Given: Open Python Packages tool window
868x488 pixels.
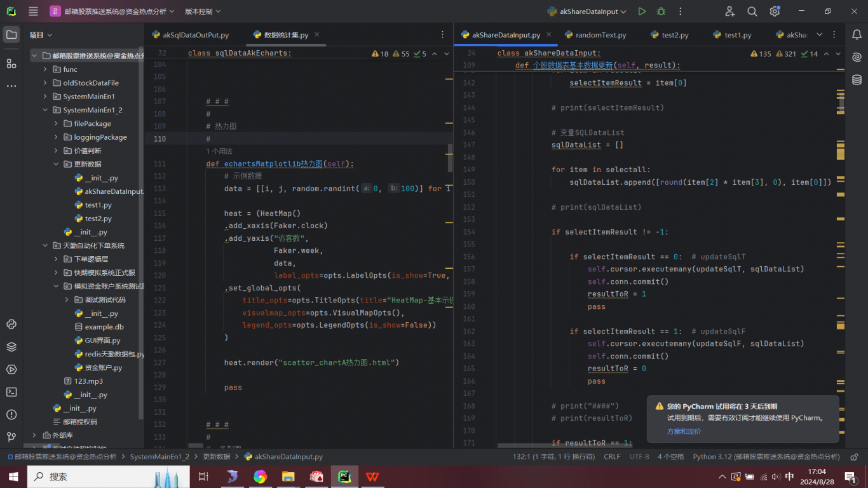Looking at the screenshot, I should [x=11, y=324].
